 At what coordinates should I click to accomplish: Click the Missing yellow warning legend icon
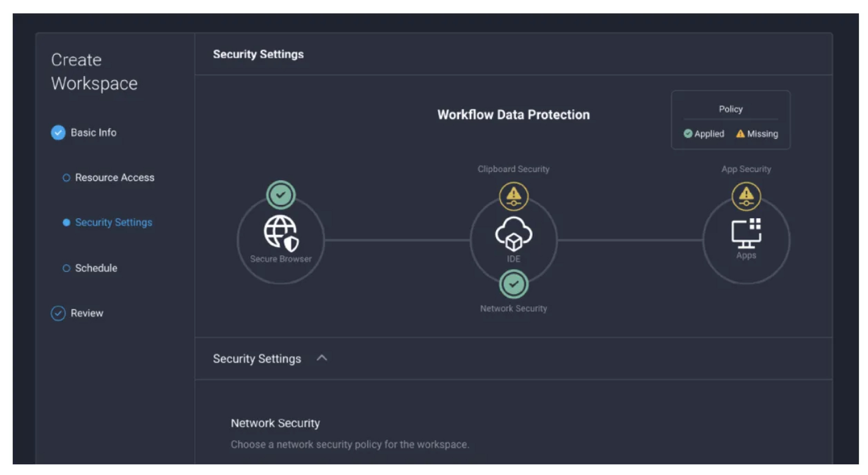click(x=740, y=134)
